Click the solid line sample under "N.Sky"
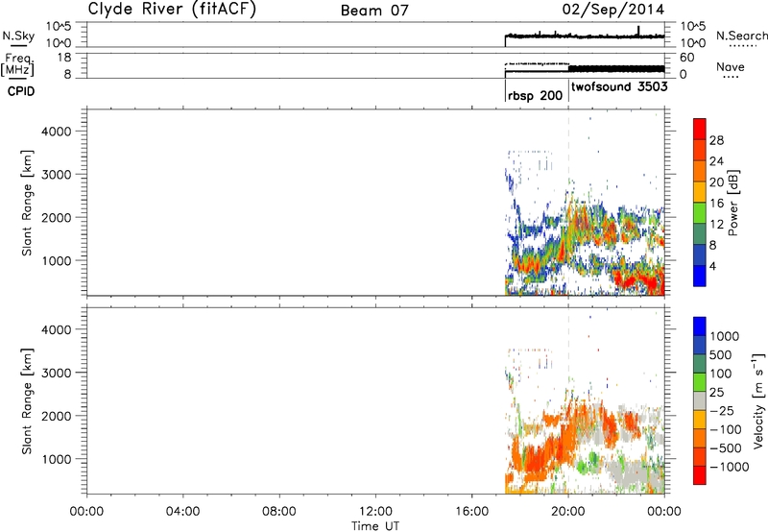 click(x=18, y=45)
